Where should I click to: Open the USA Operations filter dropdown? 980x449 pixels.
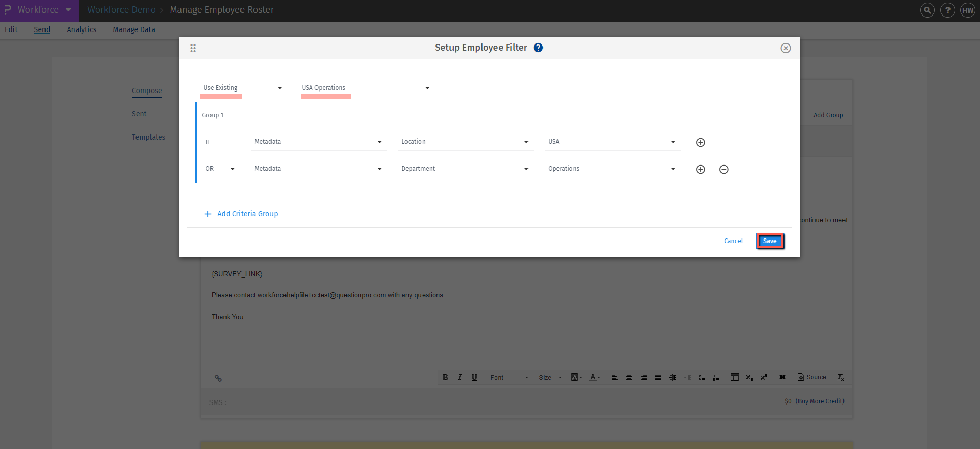[366, 88]
